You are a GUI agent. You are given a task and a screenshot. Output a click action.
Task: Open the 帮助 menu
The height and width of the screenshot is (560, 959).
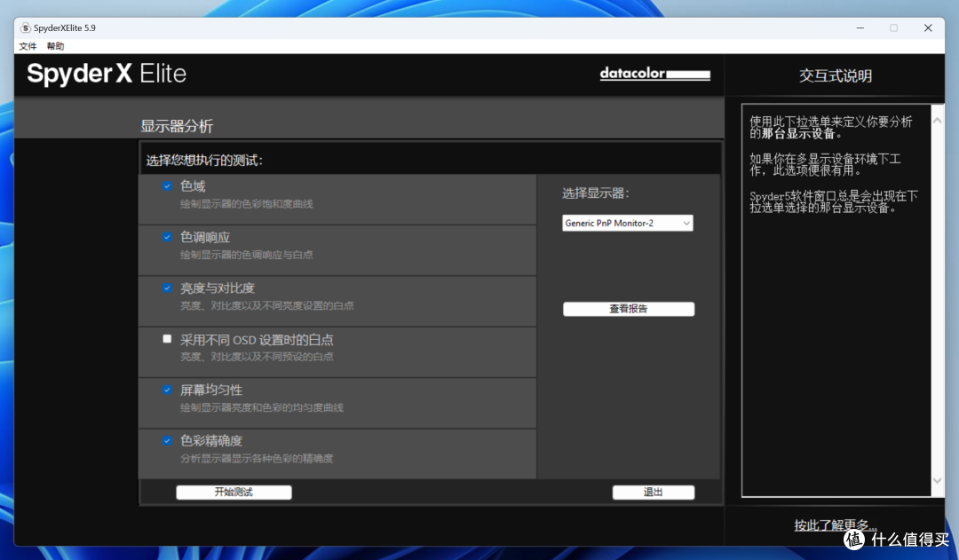[55, 46]
